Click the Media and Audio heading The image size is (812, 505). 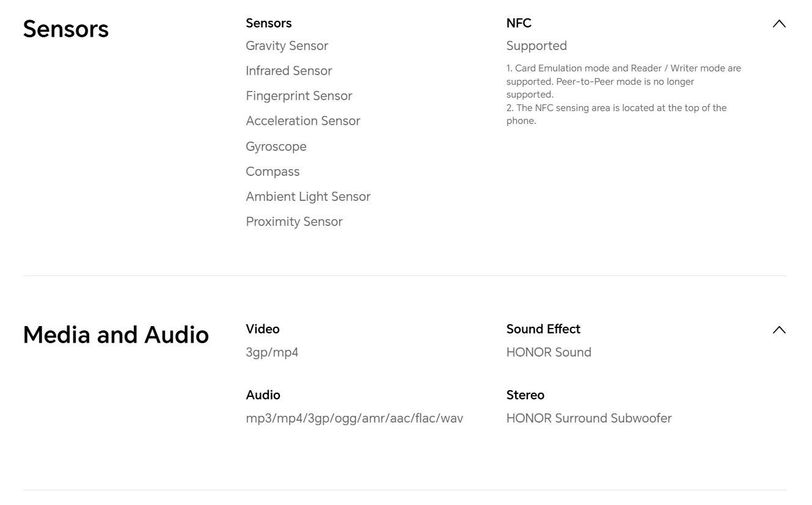tap(116, 335)
